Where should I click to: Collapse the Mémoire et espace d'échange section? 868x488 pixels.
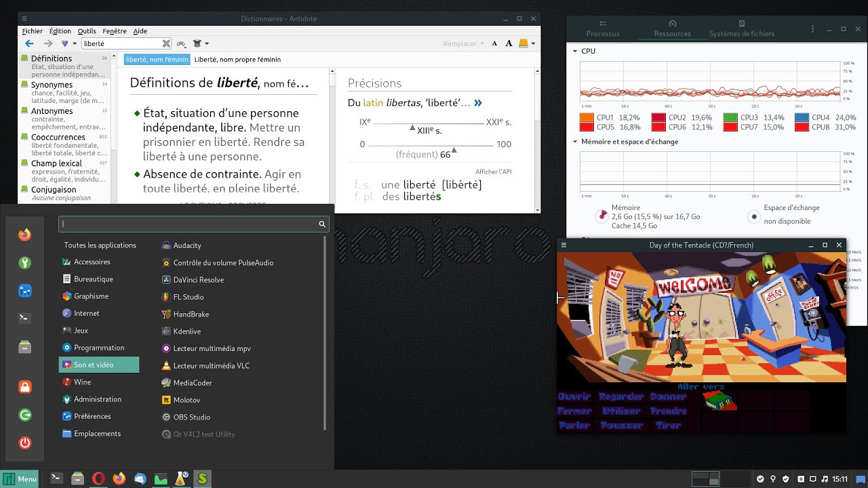click(575, 142)
